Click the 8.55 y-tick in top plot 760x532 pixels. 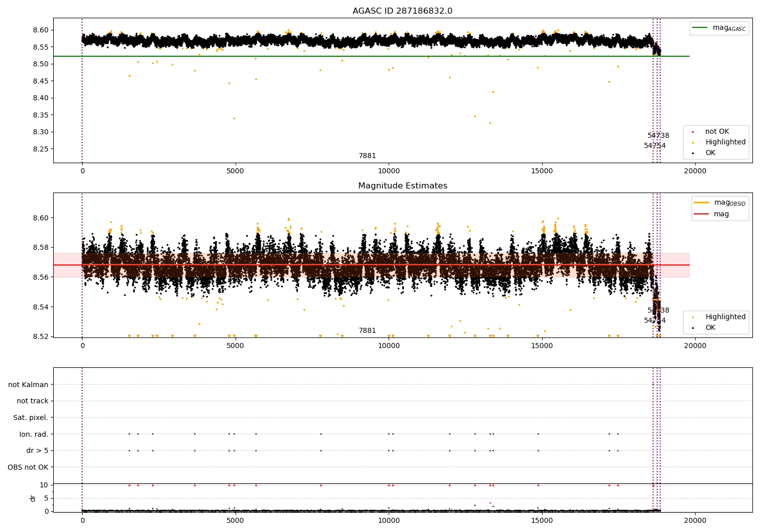click(40, 47)
